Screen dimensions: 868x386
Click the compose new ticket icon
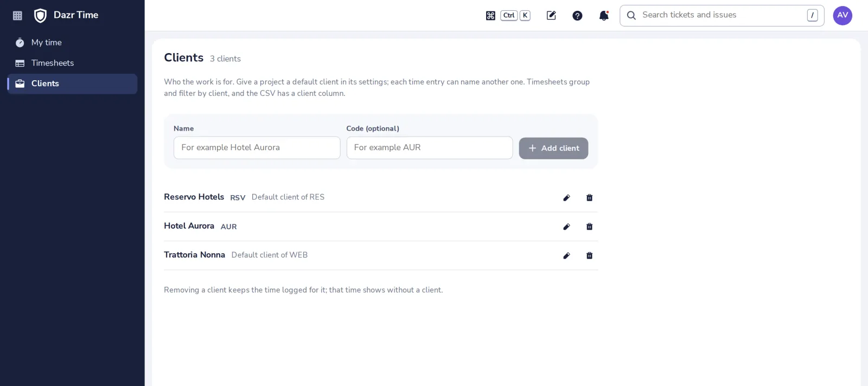[x=551, y=16]
